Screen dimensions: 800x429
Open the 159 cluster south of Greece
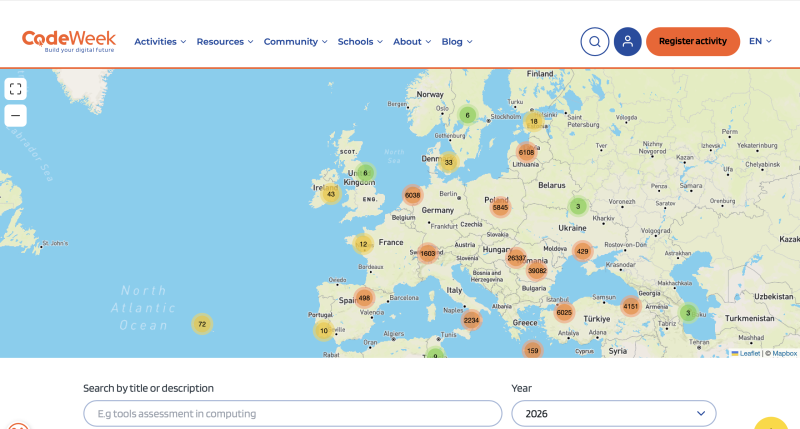click(x=532, y=350)
